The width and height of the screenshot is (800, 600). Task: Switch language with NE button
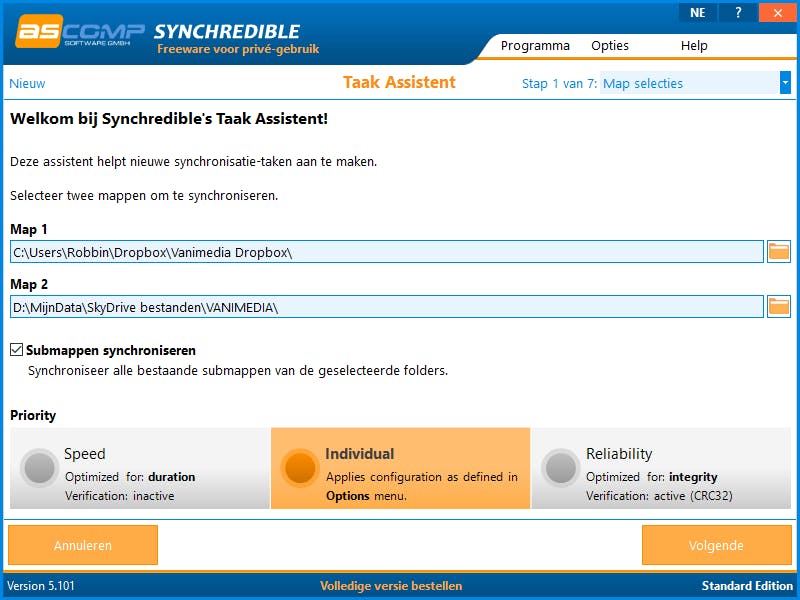(698, 12)
